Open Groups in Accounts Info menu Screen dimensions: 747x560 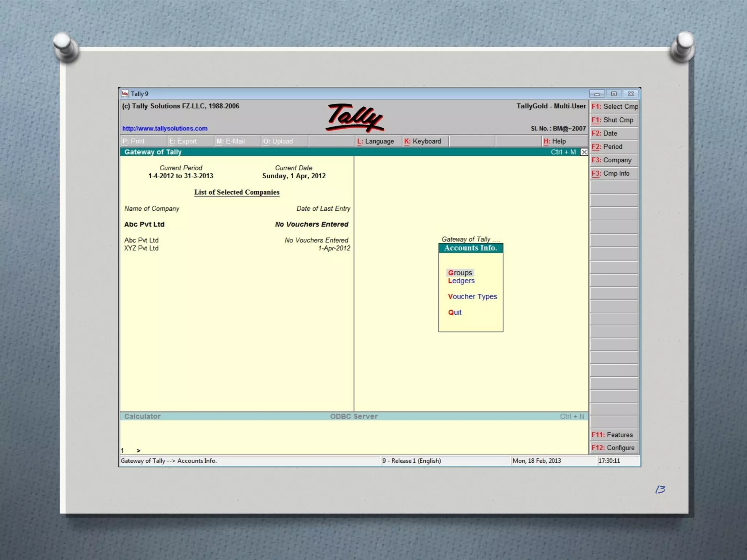tap(460, 273)
